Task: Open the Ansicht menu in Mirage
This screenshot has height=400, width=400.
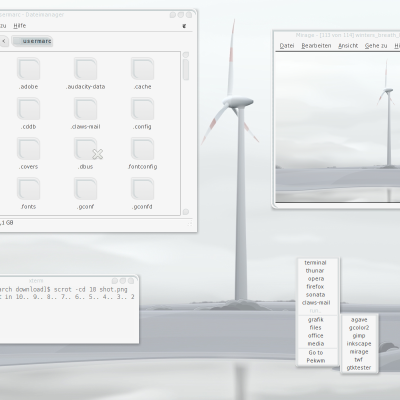Action: pyautogui.click(x=348, y=46)
